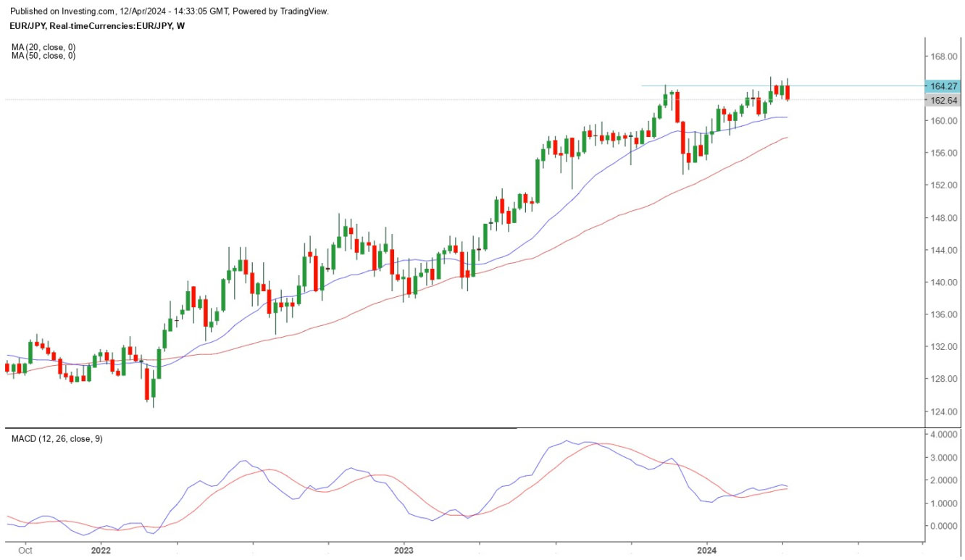Click the MA (20, close, 0) indicator label
The image size is (965, 560).
click(43, 47)
